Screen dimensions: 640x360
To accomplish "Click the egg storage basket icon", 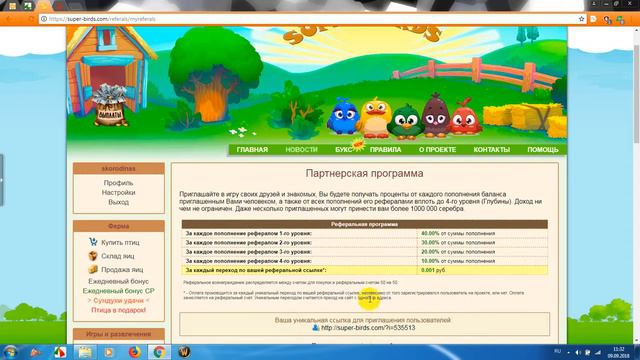I will click(93, 256).
